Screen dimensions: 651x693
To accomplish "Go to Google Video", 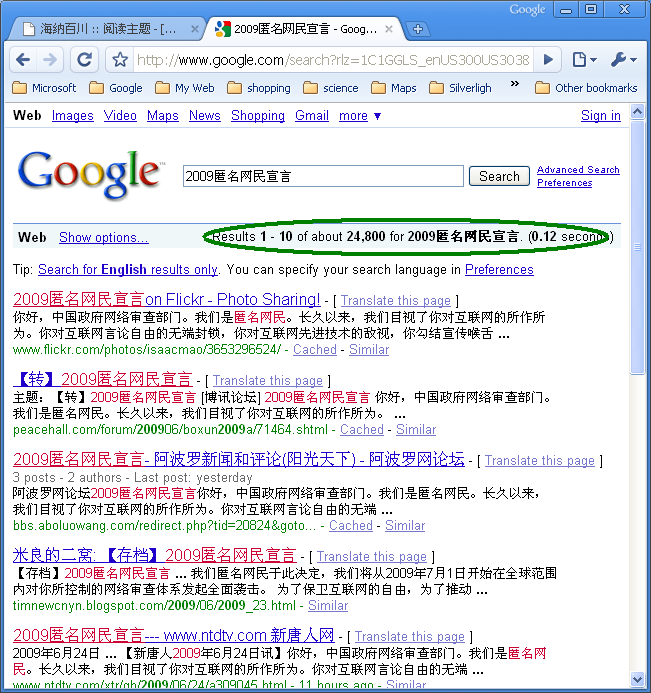I will (120, 116).
